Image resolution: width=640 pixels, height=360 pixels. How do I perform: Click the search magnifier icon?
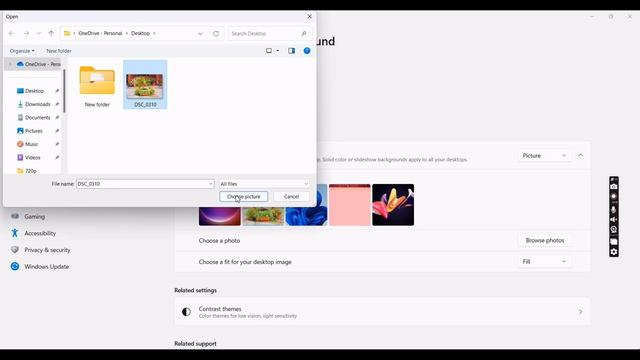[304, 33]
